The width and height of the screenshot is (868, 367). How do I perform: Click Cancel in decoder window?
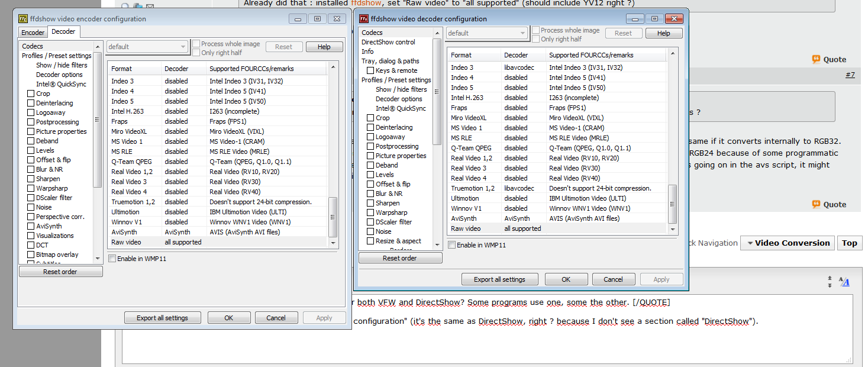[614, 279]
